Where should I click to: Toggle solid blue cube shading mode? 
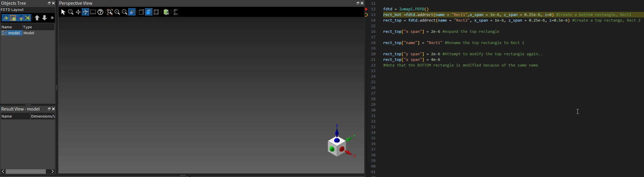149,12
